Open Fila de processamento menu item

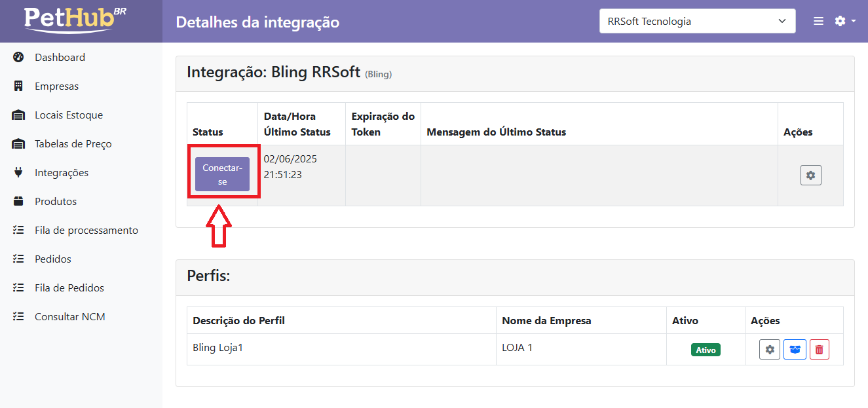[86, 230]
